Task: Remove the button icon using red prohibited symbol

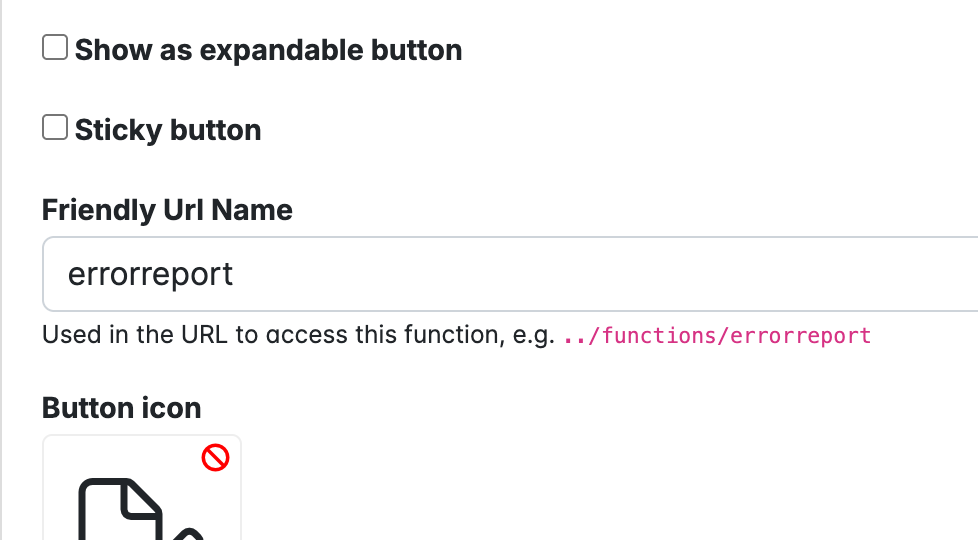Action: (x=215, y=458)
